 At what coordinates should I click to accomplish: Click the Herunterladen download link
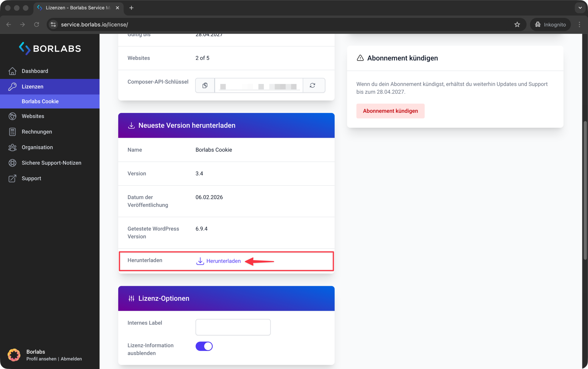(x=218, y=261)
